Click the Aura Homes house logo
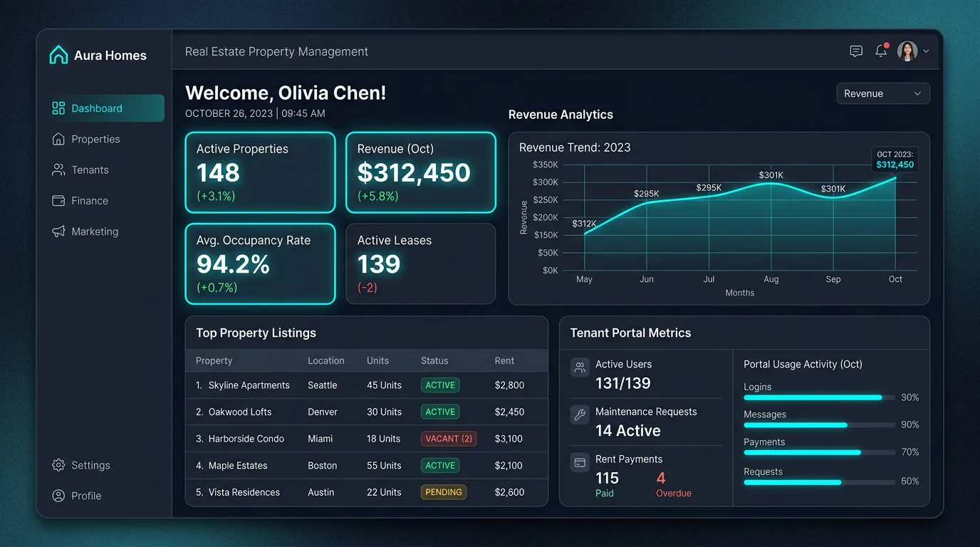This screenshot has width=980, height=547. [58, 55]
